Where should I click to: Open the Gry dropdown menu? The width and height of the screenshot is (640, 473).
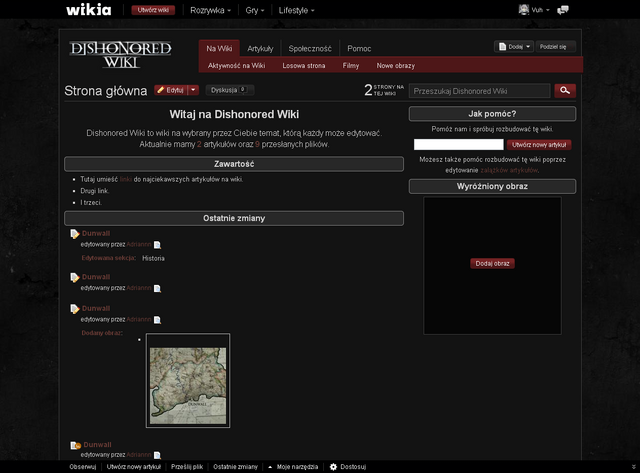255,10
